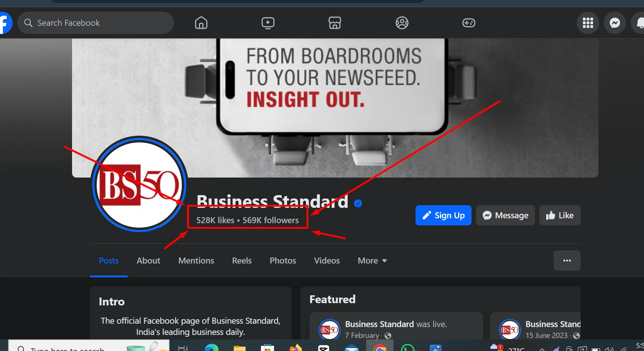Switch to the Reels tab

pos(242,261)
